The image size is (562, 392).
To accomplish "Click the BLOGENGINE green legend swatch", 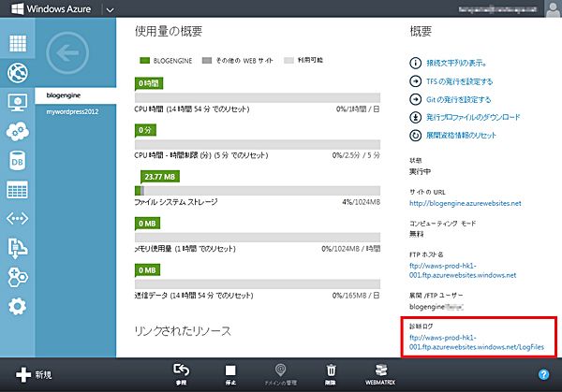I will pyautogui.click(x=144, y=61).
